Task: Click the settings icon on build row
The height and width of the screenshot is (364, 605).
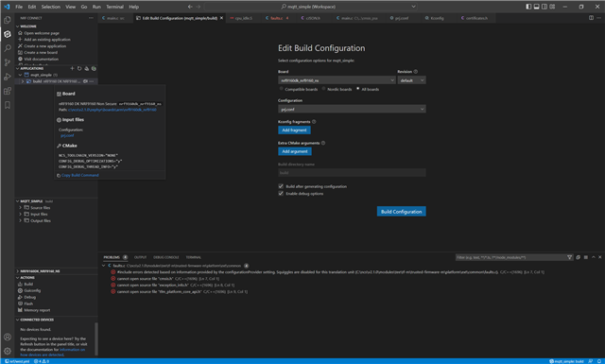Action: (x=85, y=81)
